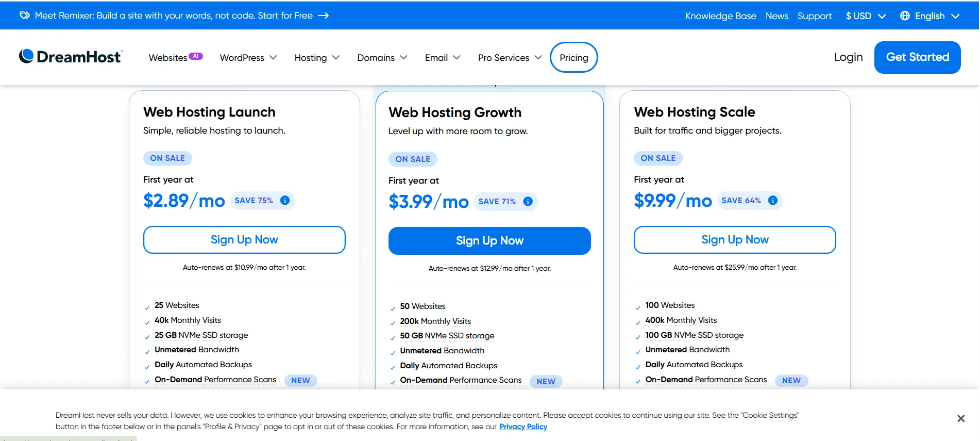Screen dimensions: 980x441
Task: Expand the Hosting menu
Action: (x=317, y=58)
